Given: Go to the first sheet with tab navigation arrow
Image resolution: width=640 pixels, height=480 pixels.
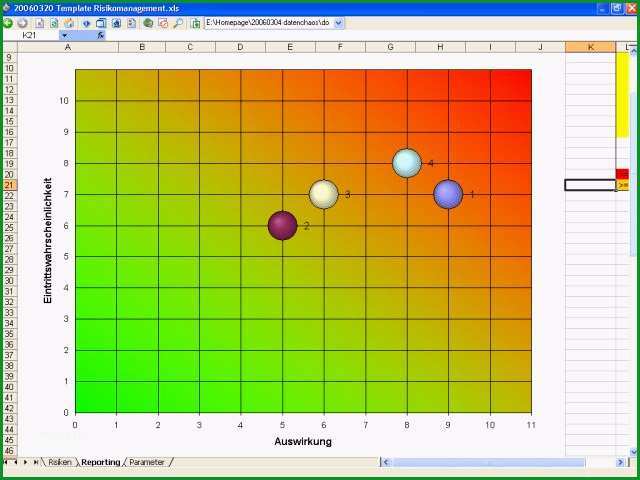Looking at the screenshot, I should (x=5, y=462).
